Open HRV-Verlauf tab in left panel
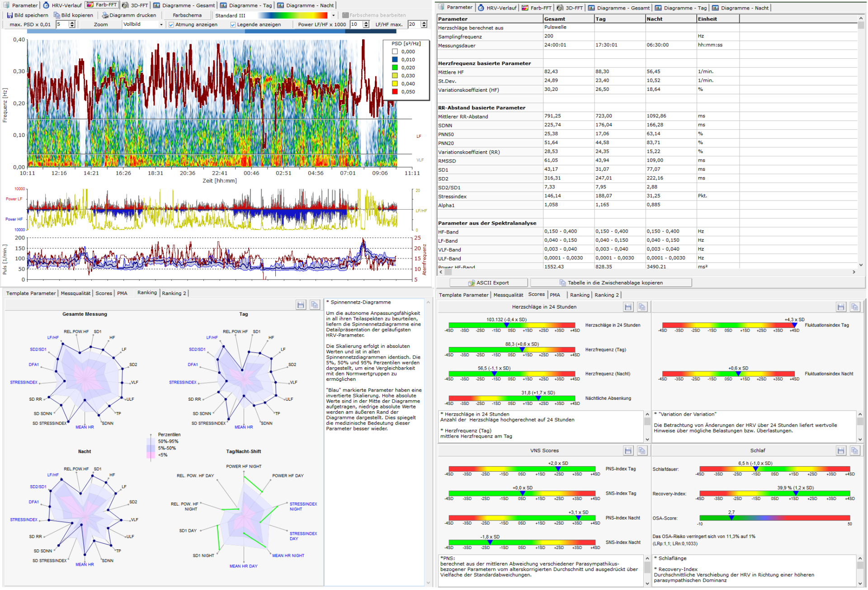 (62, 5)
